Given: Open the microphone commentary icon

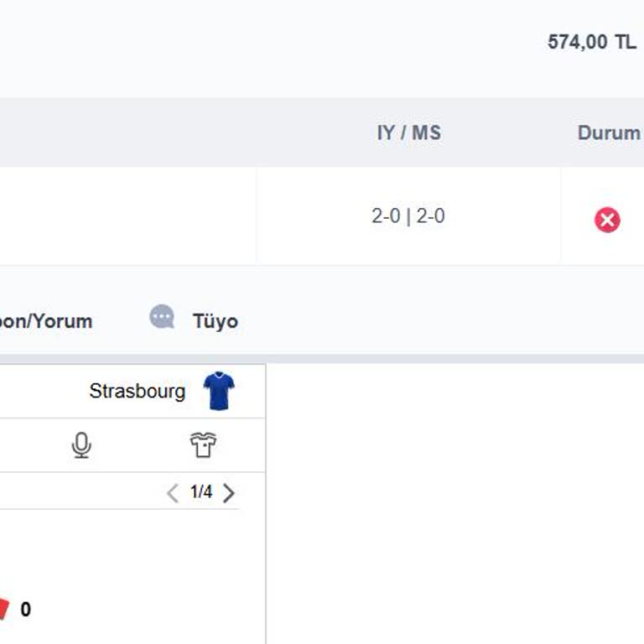Looking at the screenshot, I should [x=81, y=445].
